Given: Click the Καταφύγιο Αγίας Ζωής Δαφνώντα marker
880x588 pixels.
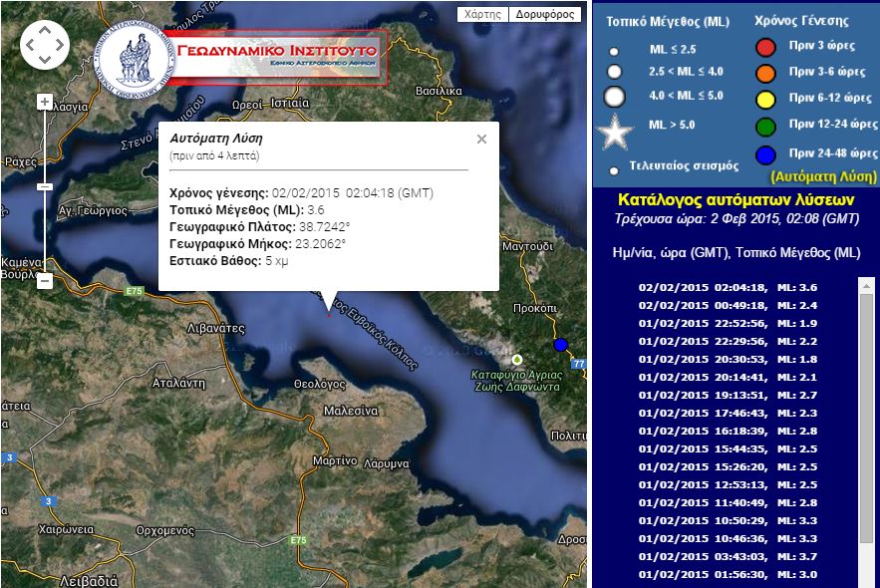Looking at the screenshot, I should click(x=517, y=361).
